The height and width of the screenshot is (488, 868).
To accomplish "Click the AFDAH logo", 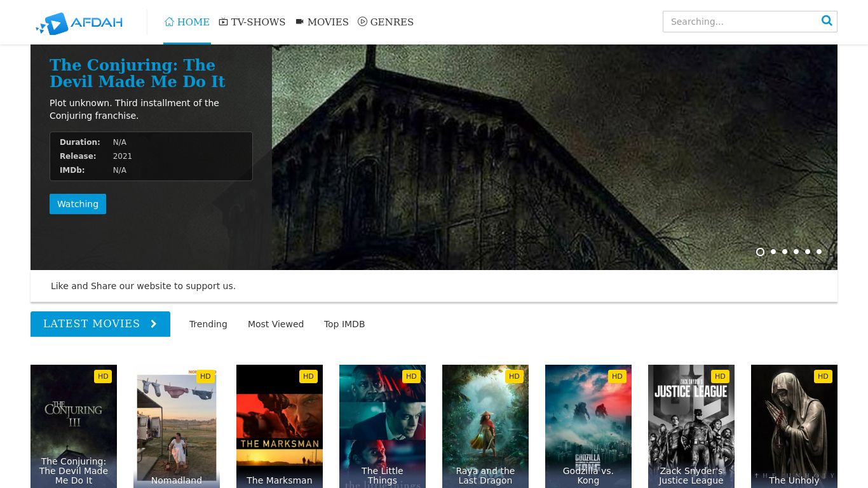I will click(78, 23).
